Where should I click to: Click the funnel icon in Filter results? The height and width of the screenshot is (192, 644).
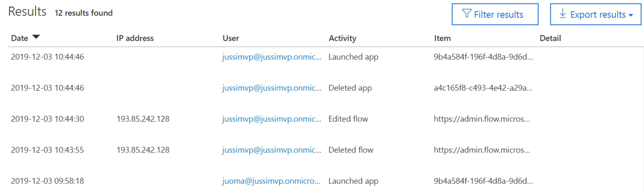click(x=466, y=14)
